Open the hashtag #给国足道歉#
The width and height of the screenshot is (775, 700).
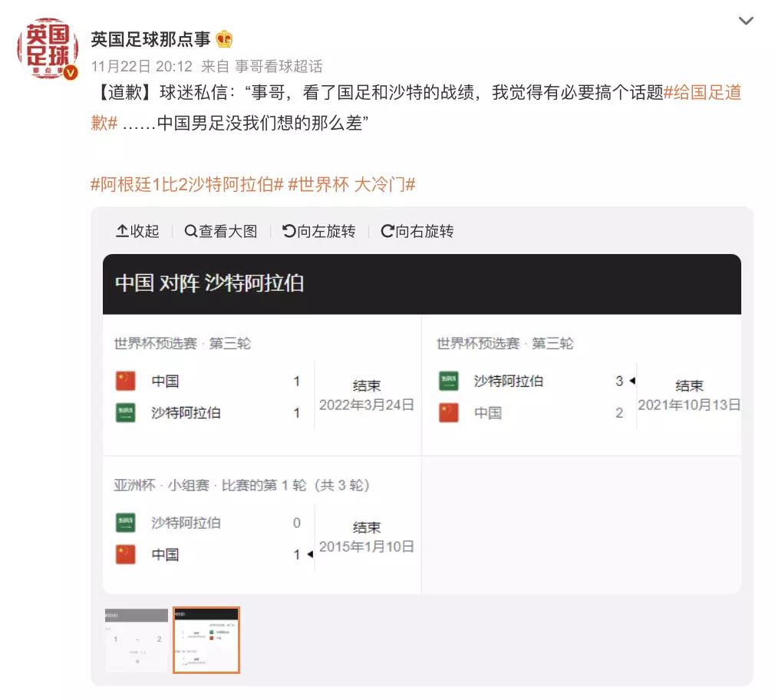(x=703, y=94)
